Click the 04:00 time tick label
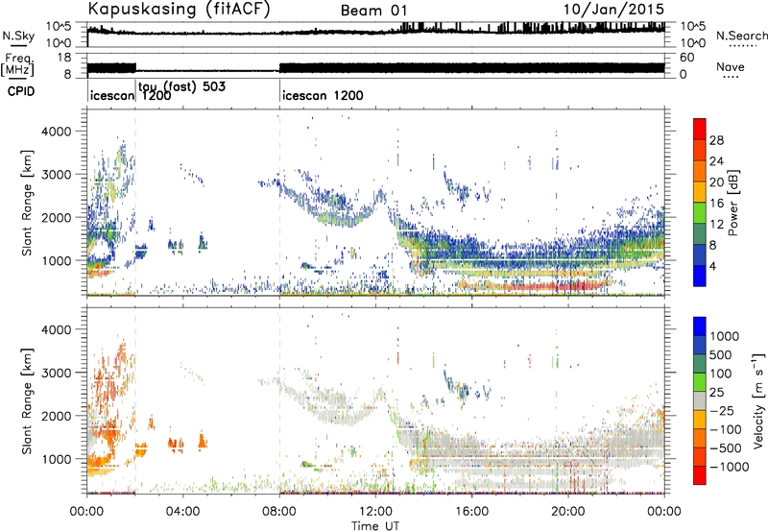This screenshot has width=768, height=532. click(x=182, y=512)
